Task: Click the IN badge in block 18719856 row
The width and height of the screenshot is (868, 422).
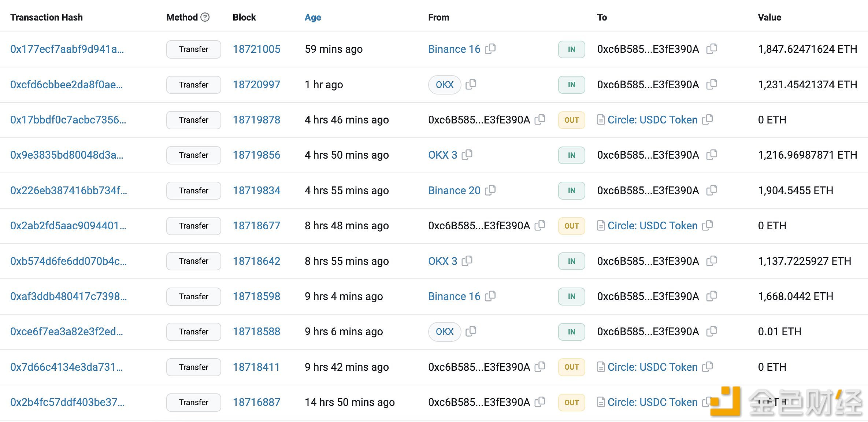Action: click(571, 155)
